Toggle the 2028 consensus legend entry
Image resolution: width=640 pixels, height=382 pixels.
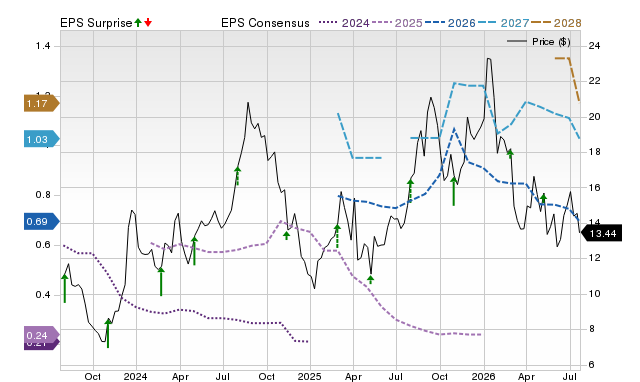(556, 23)
